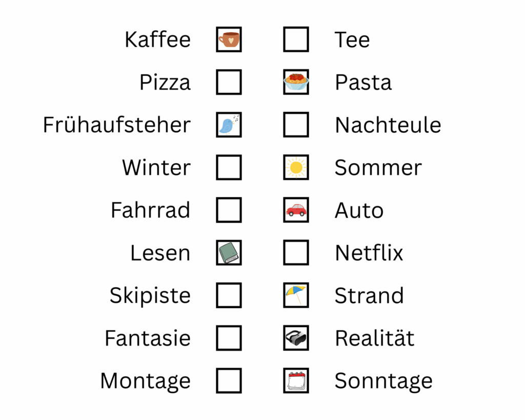Click the VR headset icon beside Realität
525x420 pixels.
pyautogui.click(x=296, y=338)
